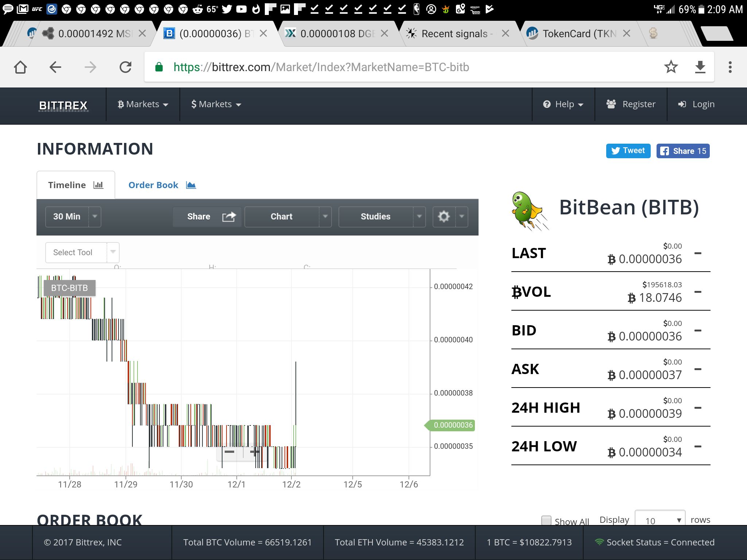Click the chart Share button
747x560 pixels.
(x=207, y=217)
